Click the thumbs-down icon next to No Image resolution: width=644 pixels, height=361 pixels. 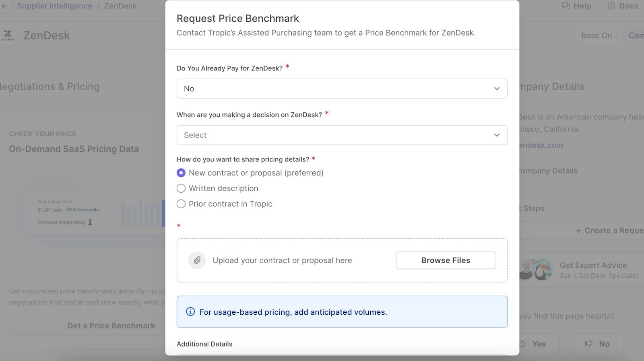pyautogui.click(x=589, y=344)
